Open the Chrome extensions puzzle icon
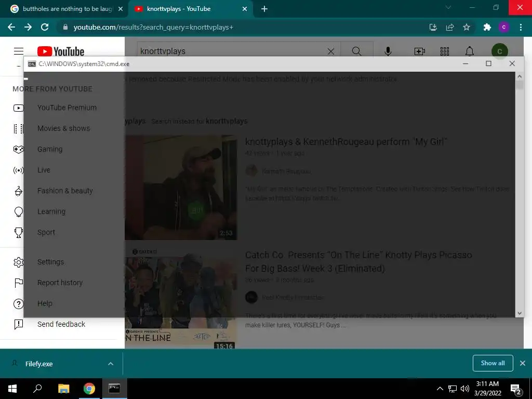The height and width of the screenshot is (399, 532). coord(487,27)
